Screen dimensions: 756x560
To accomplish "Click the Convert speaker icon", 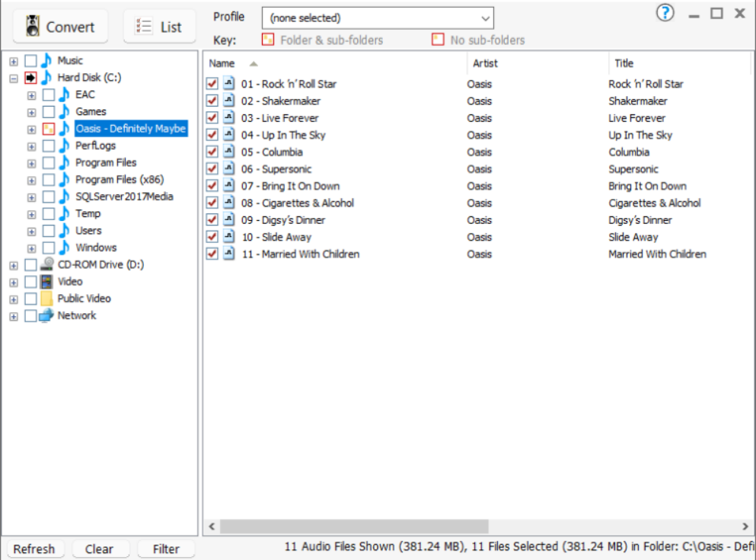I will tap(31, 25).
